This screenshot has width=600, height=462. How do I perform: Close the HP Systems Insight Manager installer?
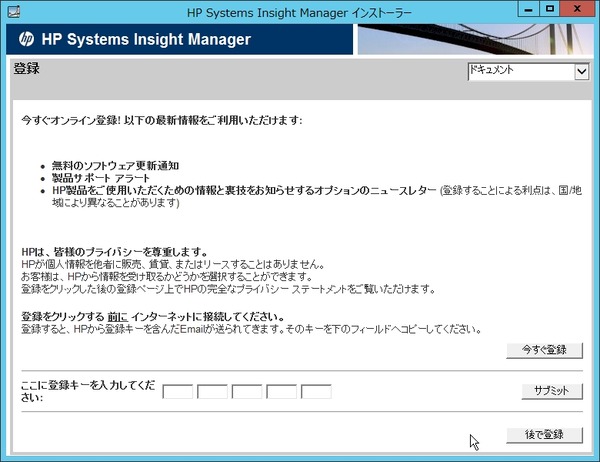[x=577, y=9]
